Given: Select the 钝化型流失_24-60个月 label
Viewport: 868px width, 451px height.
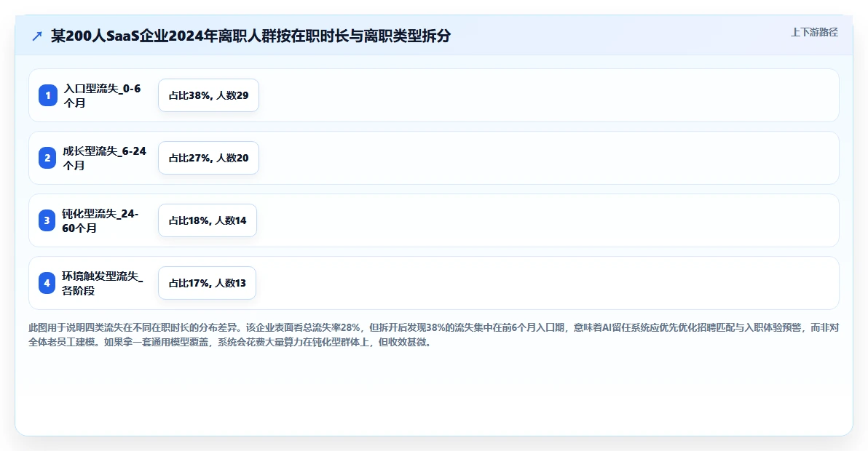Looking at the screenshot, I should tap(100, 220).
